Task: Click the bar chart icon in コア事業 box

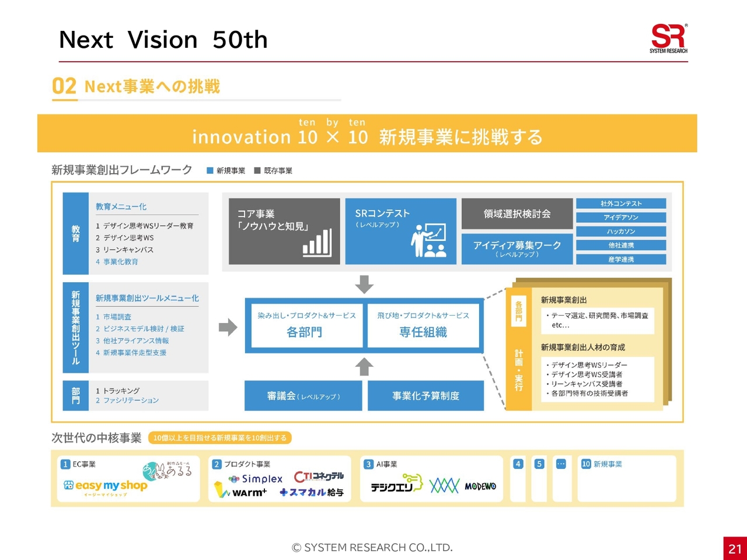Action: [317, 243]
